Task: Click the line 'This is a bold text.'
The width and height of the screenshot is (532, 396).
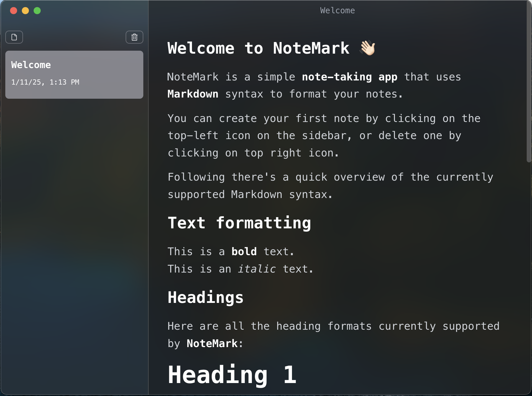Action: click(231, 252)
